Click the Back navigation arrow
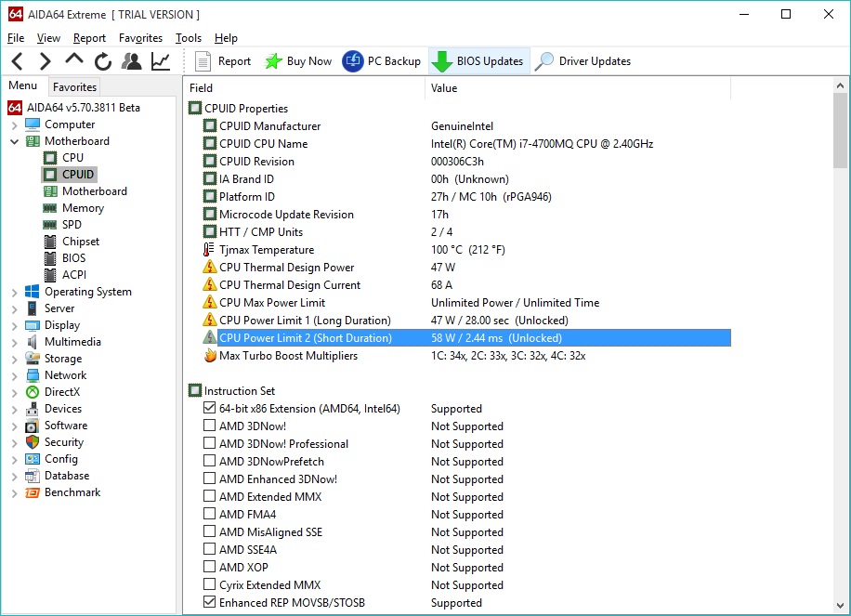The image size is (851, 616). (18, 61)
